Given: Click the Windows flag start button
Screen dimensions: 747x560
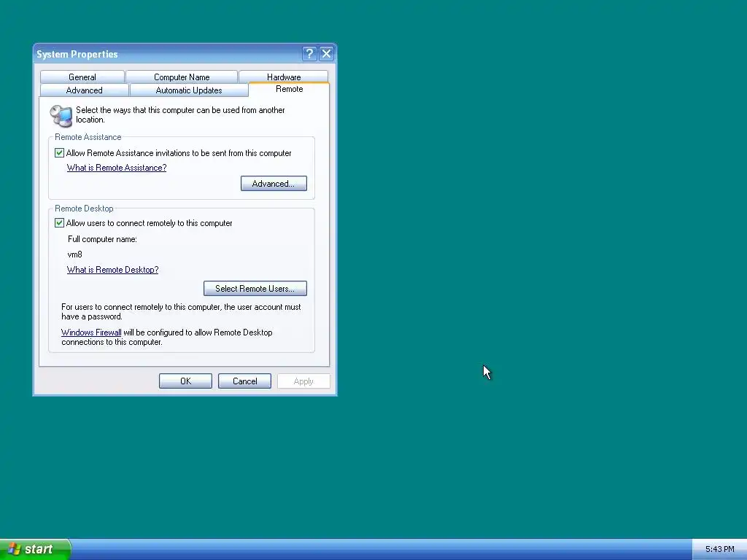Looking at the screenshot, I should [35, 549].
